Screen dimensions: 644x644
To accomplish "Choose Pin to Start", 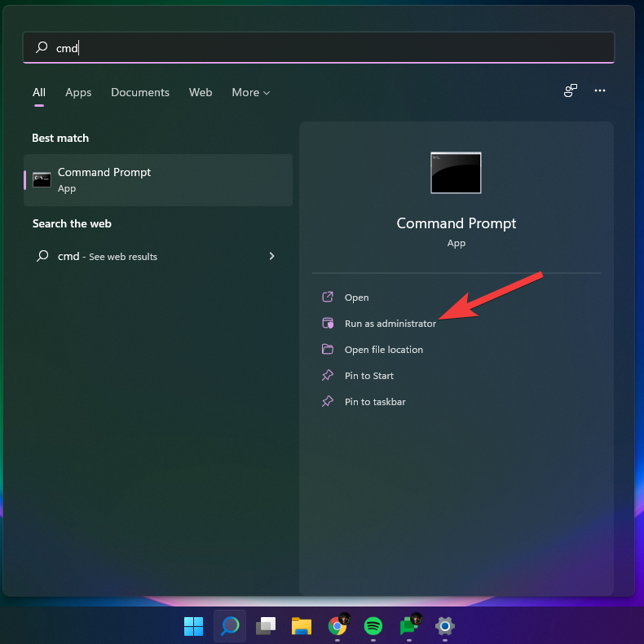I will pyautogui.click(x=368, y=376).
